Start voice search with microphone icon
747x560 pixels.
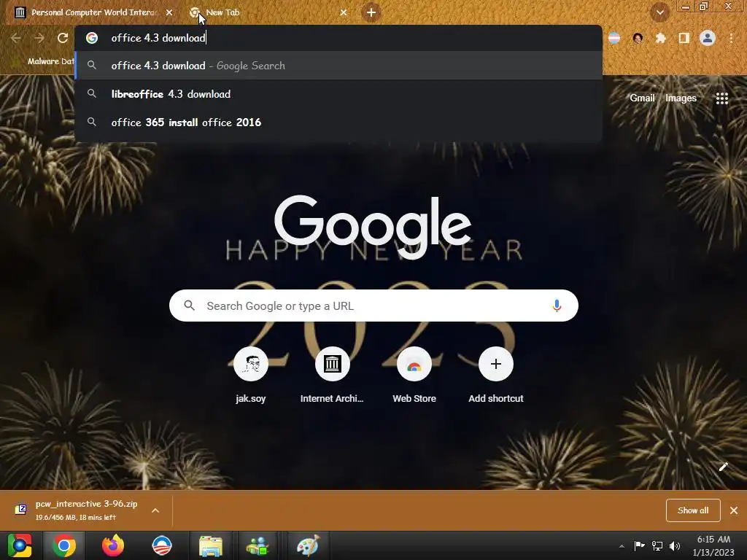pos(557,306)
